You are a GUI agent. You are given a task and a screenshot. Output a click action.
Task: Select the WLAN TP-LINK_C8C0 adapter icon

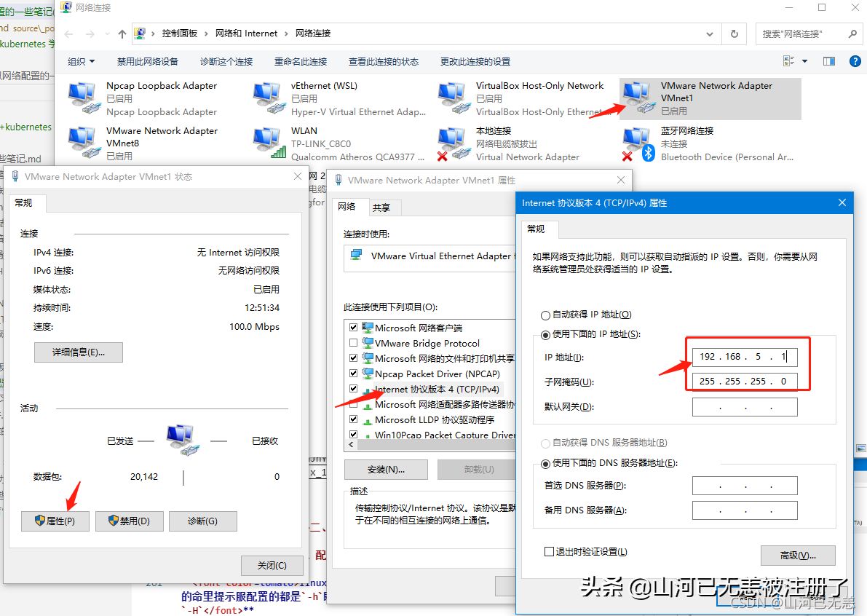pyautogui.click(x=269, y=143)
